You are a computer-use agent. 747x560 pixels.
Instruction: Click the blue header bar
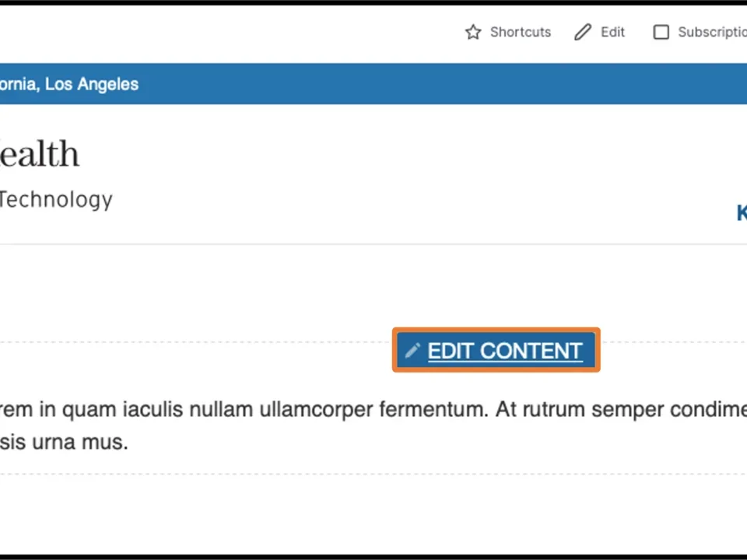[x=373, y=83]
